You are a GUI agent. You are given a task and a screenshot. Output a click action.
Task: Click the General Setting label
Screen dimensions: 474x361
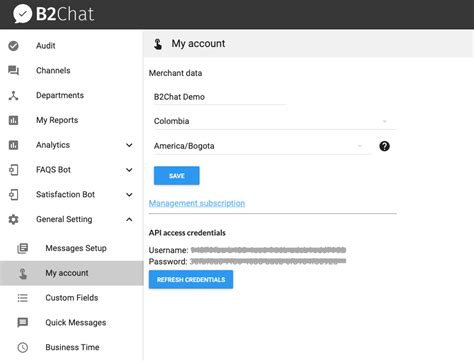64,219
